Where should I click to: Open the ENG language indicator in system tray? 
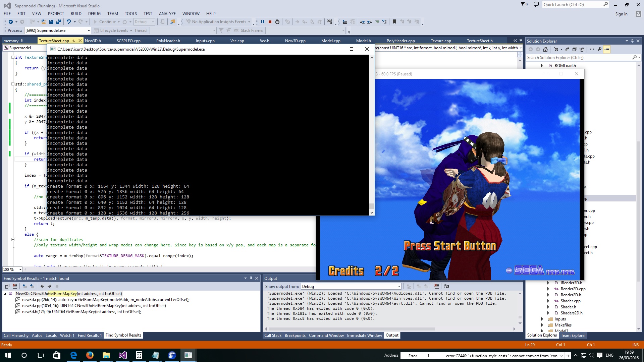609,355
